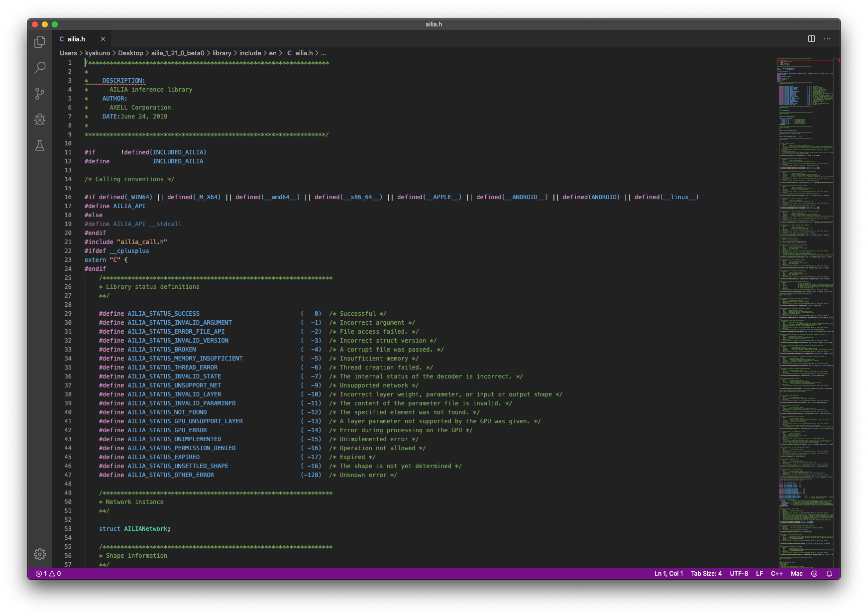The height and width of the screenshot is (616, 868).
Task: Click AILIA_STATUS_BROKEN define
Action: point(162,350)
